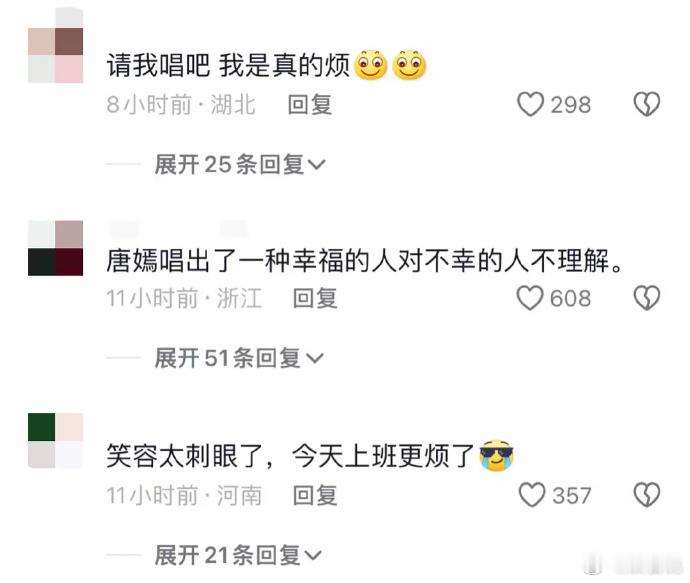Select the comment text 请我唱吧 我是真的烦
690x583 pixels.
point(228,66)
